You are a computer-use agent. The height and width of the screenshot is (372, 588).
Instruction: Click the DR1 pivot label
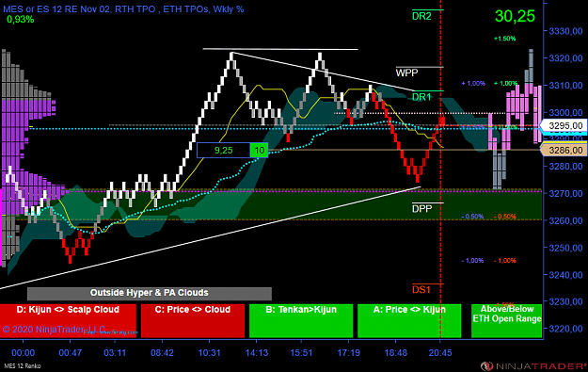tap(421, 97)
